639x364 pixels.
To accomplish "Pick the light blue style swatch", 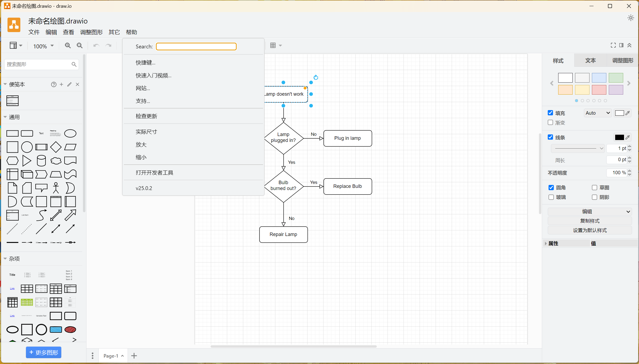I will pyautogui.click(x=599, y=78).
